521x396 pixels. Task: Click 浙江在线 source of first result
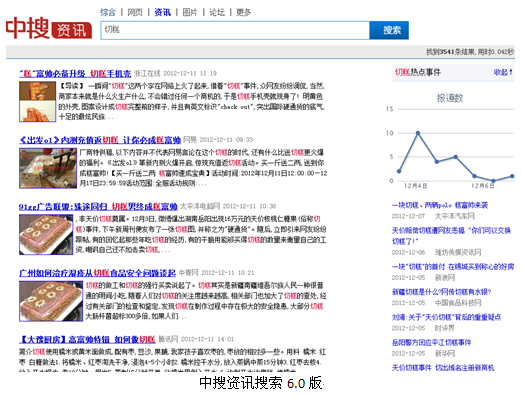coord(147,73)
